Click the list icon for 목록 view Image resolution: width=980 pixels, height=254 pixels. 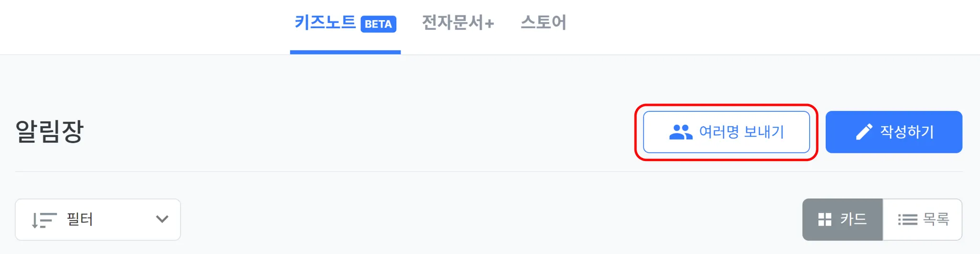click(907, 220)
